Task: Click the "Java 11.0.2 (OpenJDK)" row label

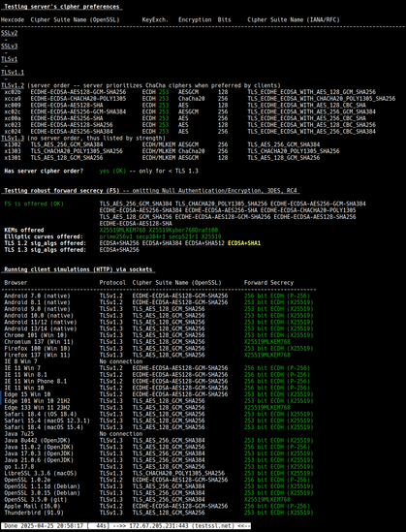Action: pos(39,447)
